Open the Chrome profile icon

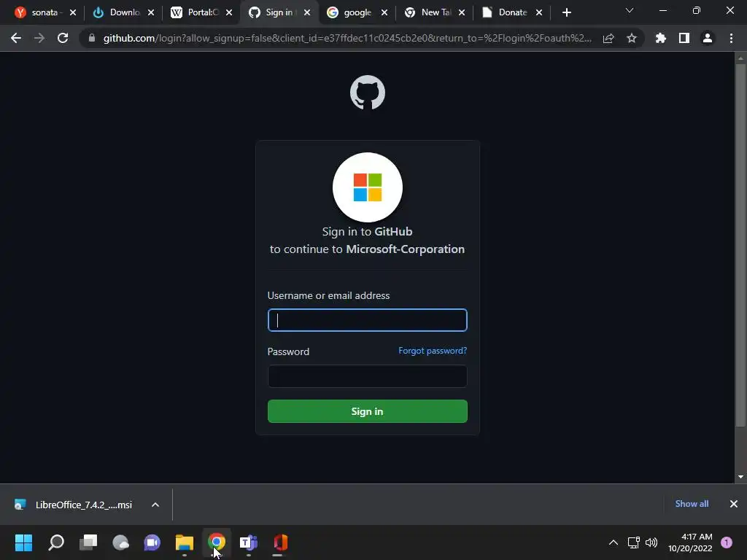pyautogui.click(x=708, y=38)
